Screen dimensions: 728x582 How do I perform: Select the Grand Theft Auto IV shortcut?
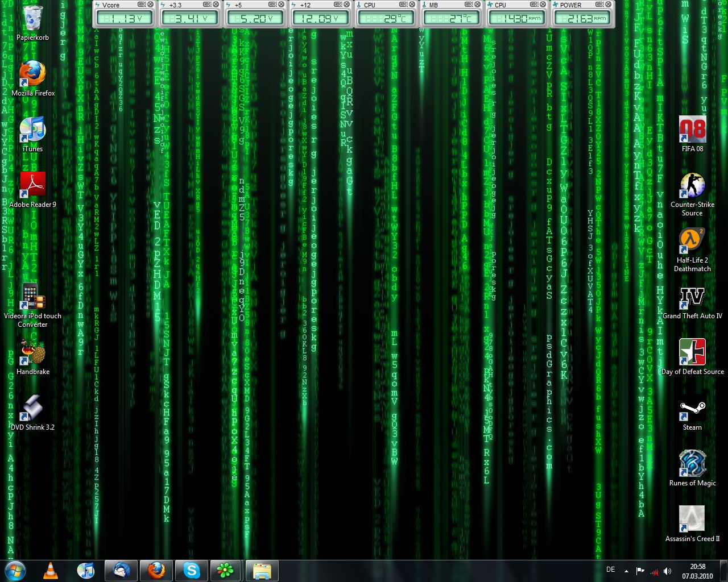(692, 301)
